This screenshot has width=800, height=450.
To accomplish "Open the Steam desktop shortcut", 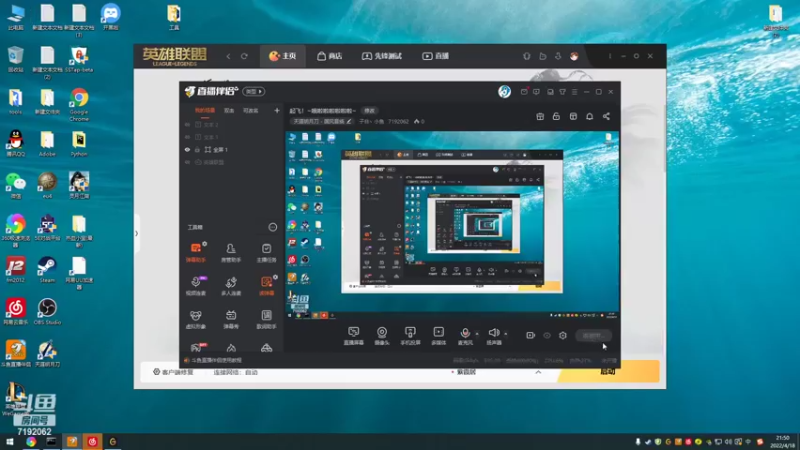I will 47,270.
